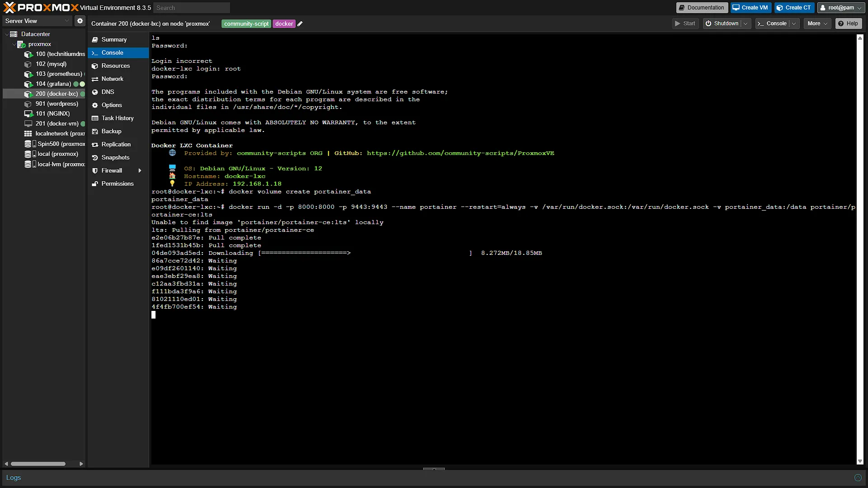
Task: Click console scrollbar up arrow
Action: click(x=860, y=38)
